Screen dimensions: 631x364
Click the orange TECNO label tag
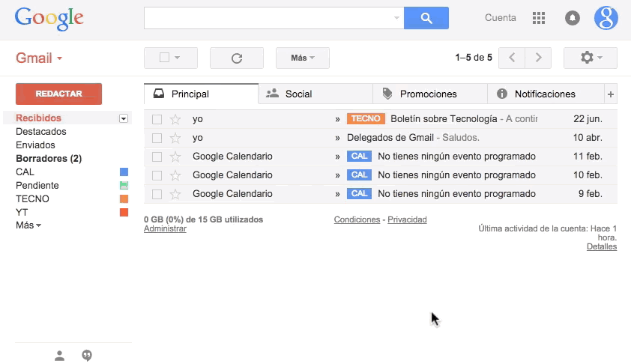pos(366,118)
